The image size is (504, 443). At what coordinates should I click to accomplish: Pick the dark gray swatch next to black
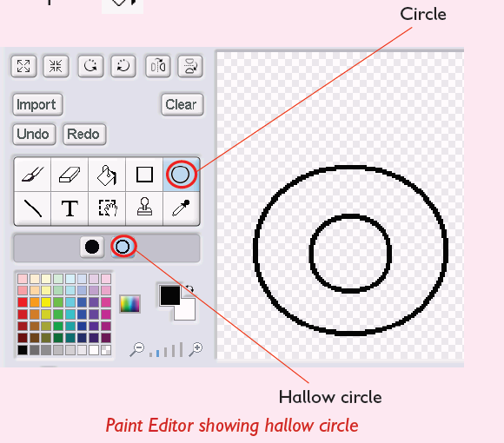(35, 350)
